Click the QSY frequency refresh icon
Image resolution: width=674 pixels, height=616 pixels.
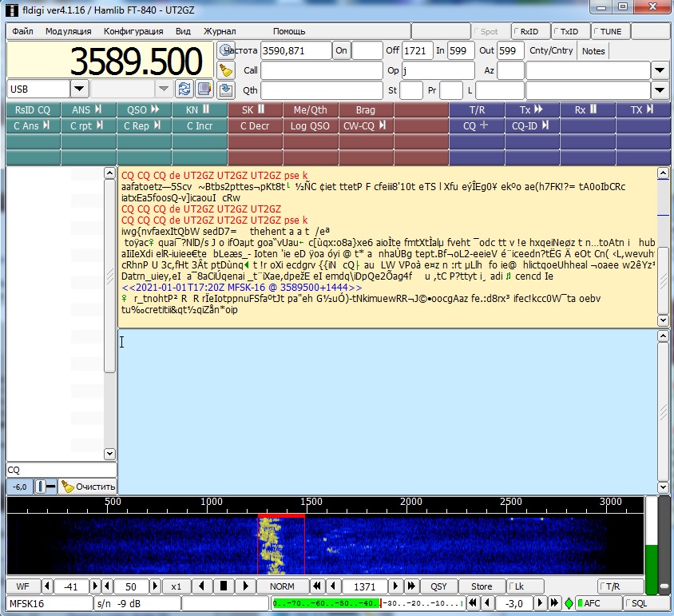point(184,89)
